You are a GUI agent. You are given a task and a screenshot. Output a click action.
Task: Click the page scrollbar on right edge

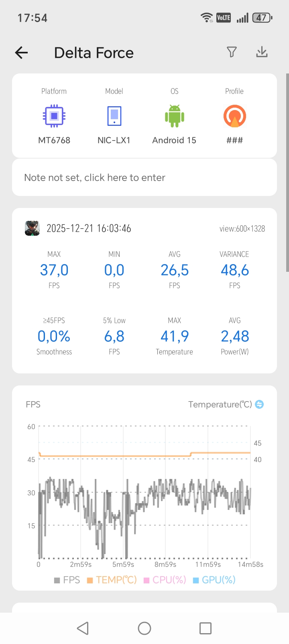[x=287, y=173]
